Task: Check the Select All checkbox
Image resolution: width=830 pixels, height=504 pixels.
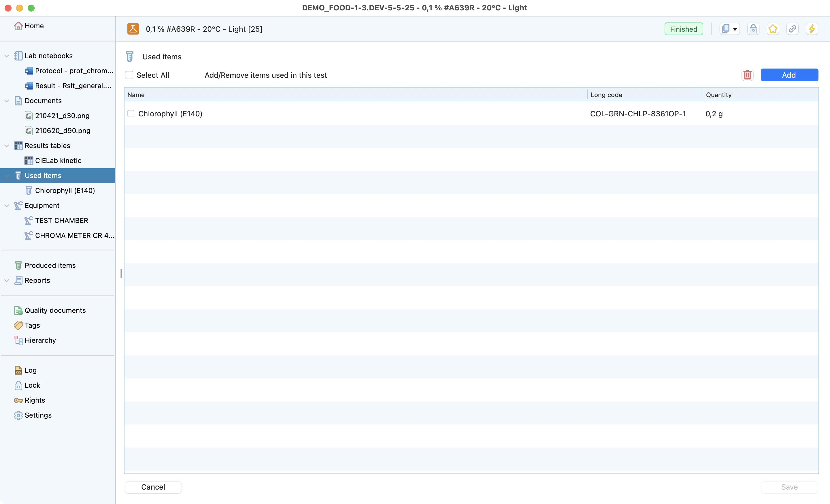Action: click(129, 75)
